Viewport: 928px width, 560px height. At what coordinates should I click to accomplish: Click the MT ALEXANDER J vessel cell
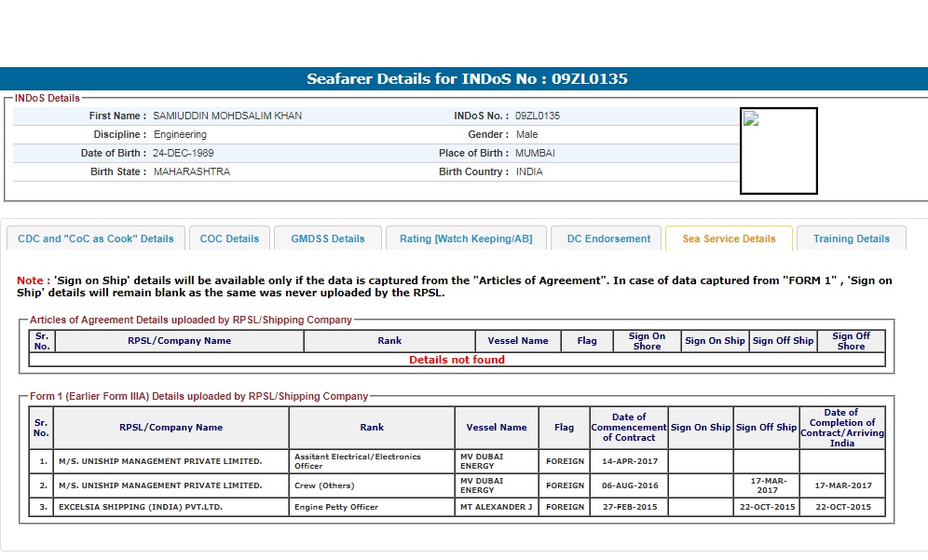[x=497, y=508]
